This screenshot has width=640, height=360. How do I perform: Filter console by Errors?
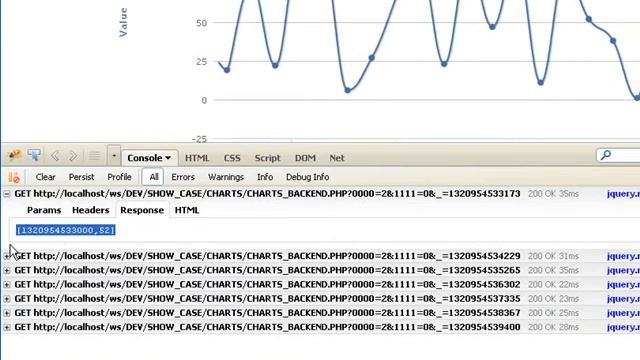[x=183, y=177]
